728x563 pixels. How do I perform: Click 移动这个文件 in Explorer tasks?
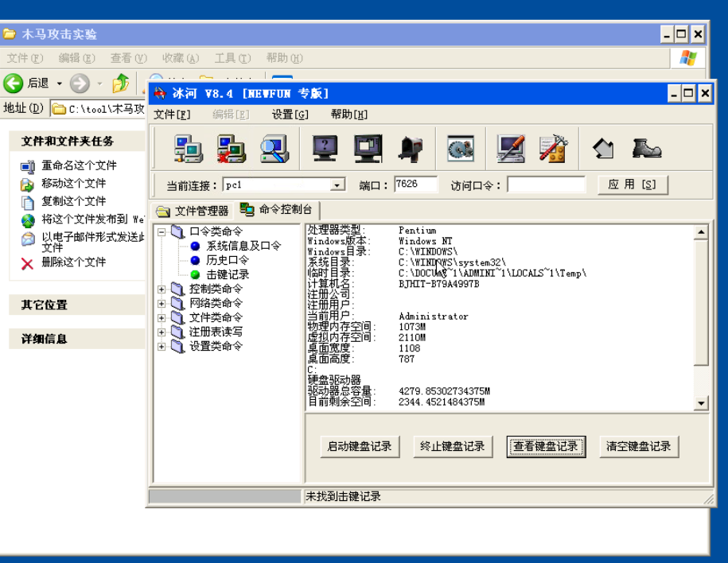(x=73, y=184)
